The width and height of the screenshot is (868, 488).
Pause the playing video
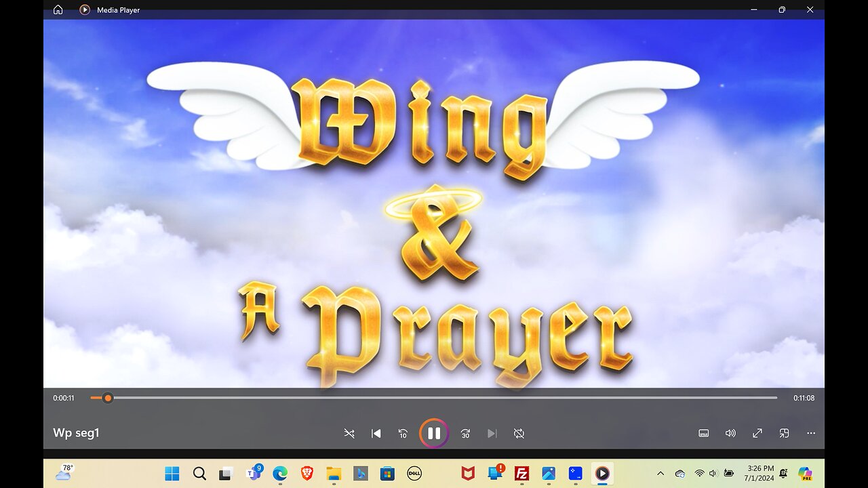(x=434, y=433)
